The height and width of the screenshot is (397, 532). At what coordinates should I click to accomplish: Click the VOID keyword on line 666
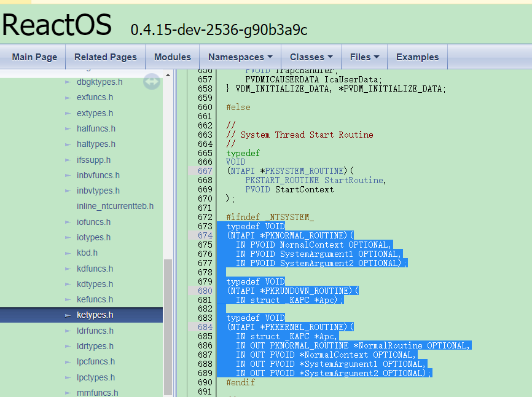235,162
